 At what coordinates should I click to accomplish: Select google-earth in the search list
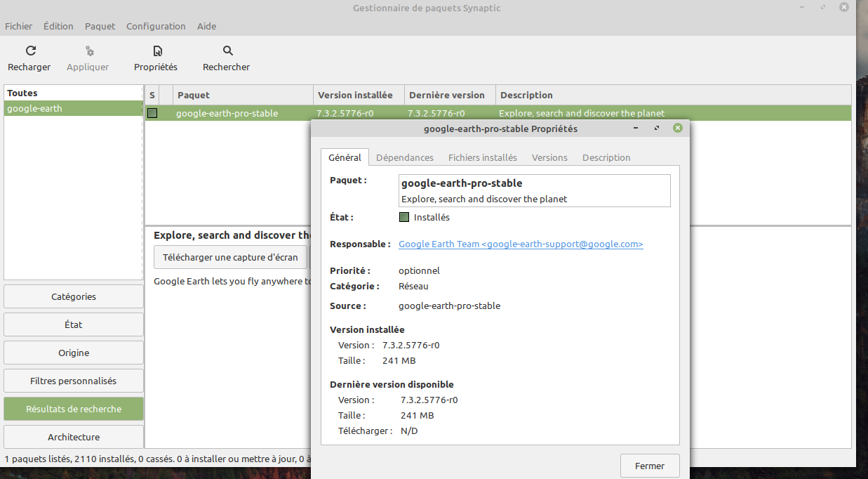(x=35, y=109)
